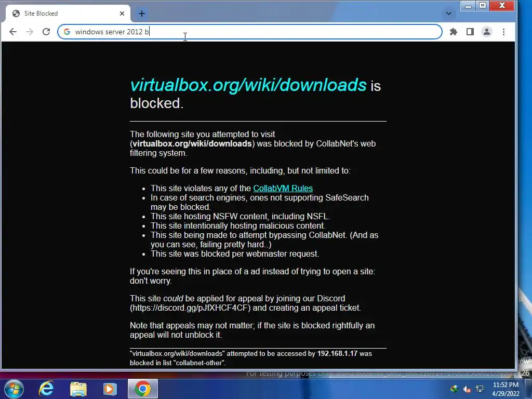Click the muted volume tray icon
The width and height of the screenshot is (532, 399).
(x=467, y=389)
